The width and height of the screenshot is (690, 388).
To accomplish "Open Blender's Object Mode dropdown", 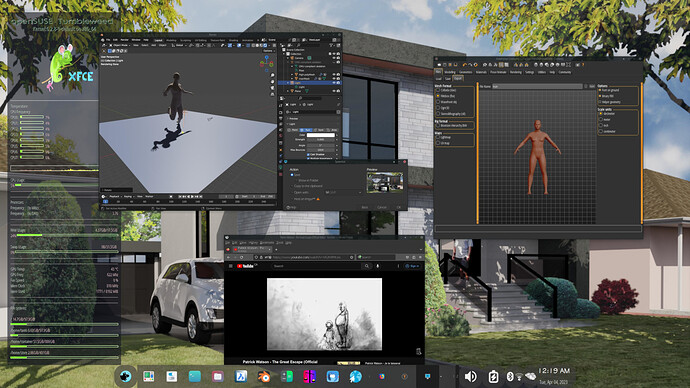I will point(120,45).
